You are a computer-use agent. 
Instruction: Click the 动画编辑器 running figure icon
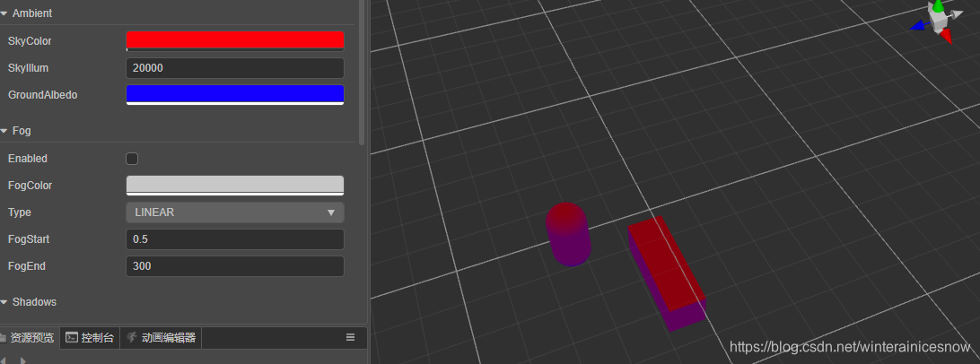(131, 338)
